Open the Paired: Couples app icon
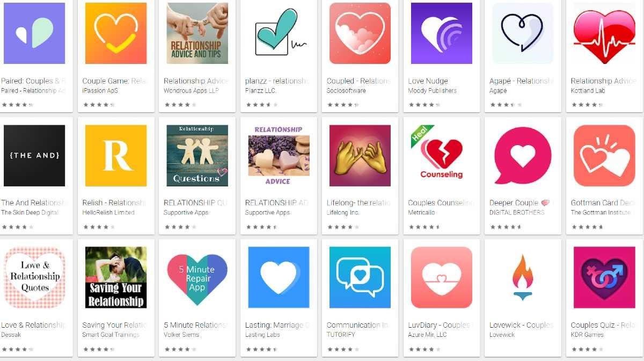The width and height of the screenshot is (644, 361). [x=34, y=33]
